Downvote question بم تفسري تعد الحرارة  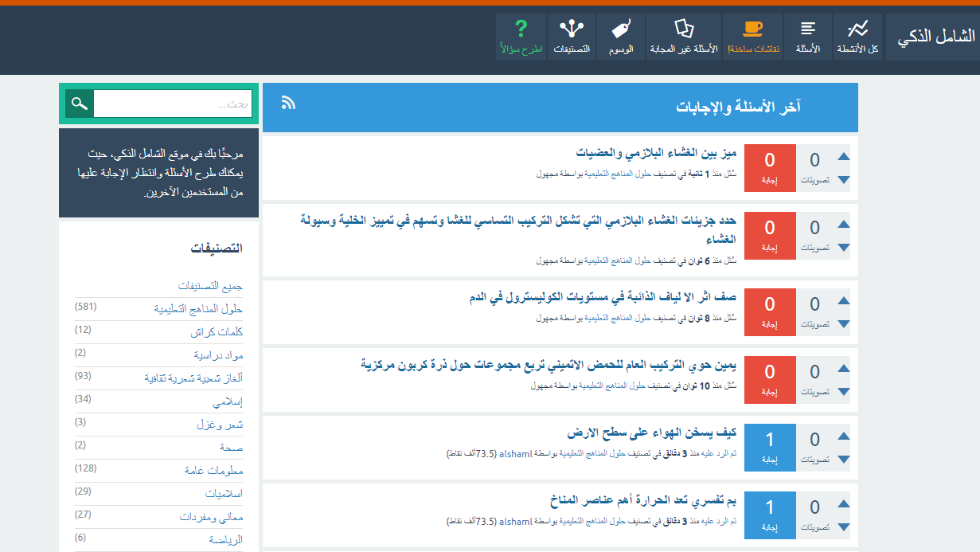point(844,527)
